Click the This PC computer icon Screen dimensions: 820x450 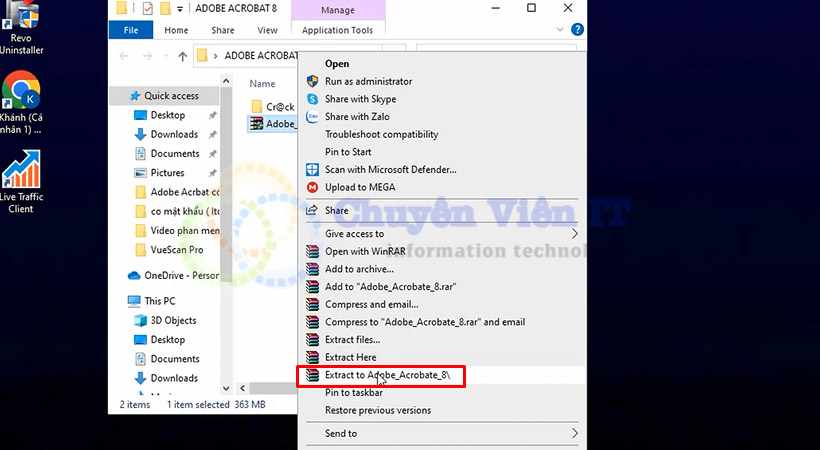[134, 301]
